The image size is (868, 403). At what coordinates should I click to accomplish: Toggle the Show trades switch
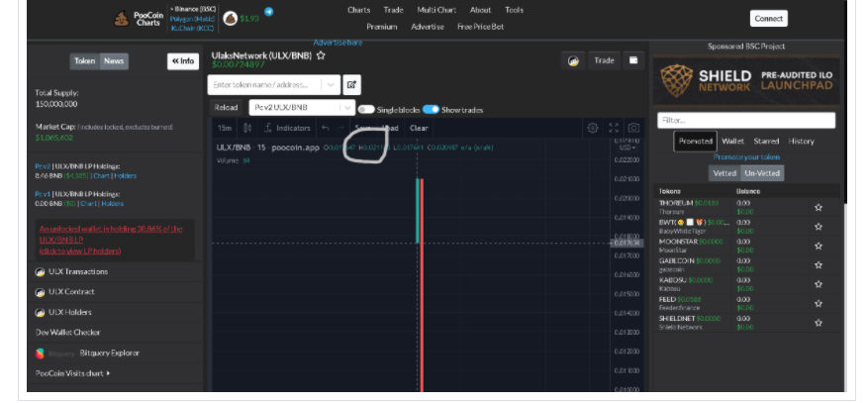coord(431,110)
